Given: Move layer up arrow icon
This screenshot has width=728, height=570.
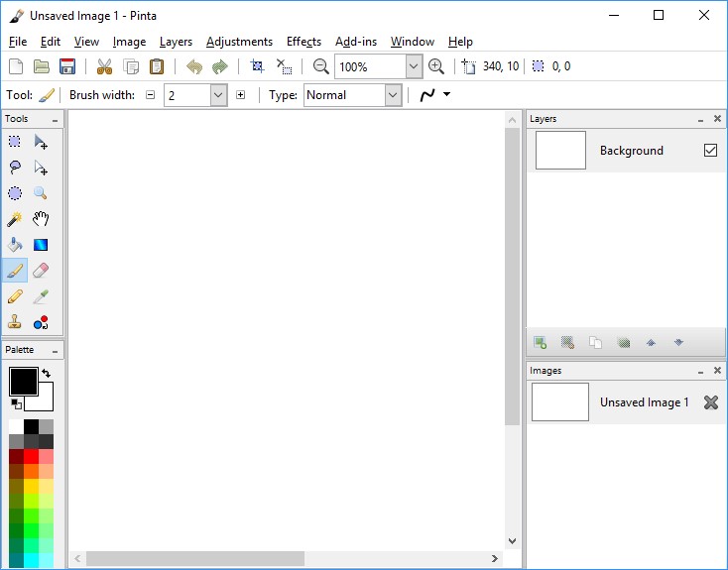Looking at the screenshot, I should point(651,343).
